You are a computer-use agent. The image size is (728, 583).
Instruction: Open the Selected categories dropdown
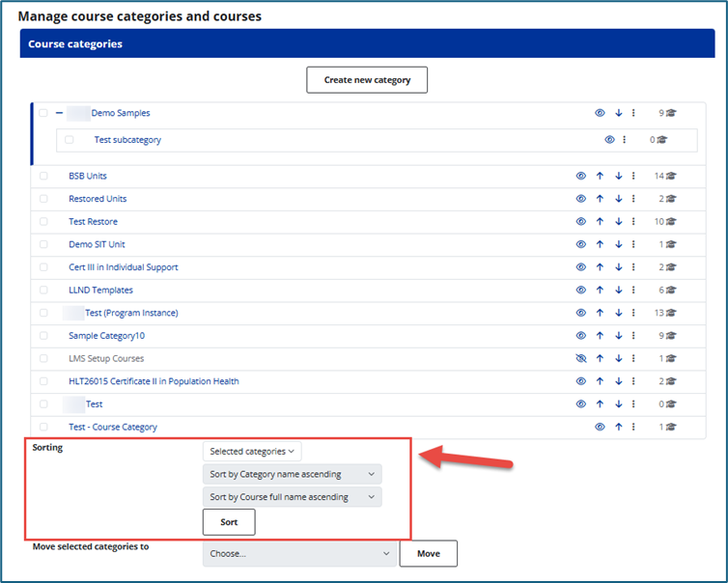(252, 451)
